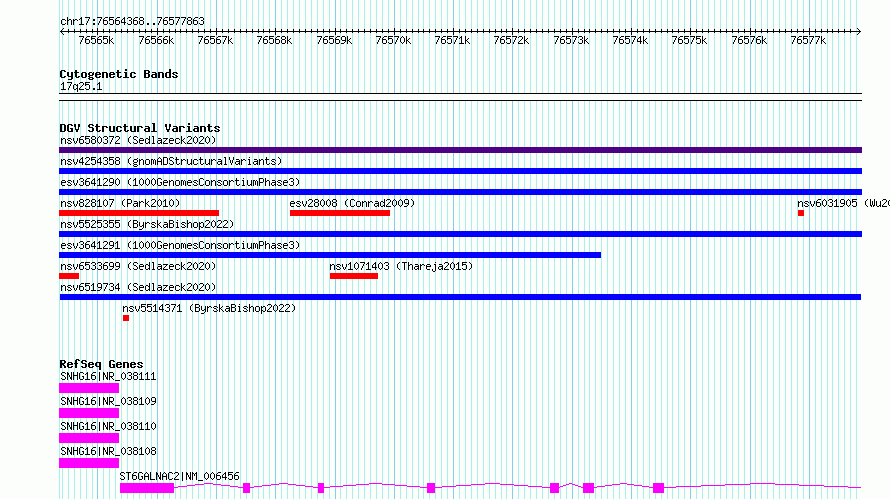The height and width of the screenshot is (499, 890).
Task: Select the small red nsv5514371 variant marker
Action: tap(126, 318)
